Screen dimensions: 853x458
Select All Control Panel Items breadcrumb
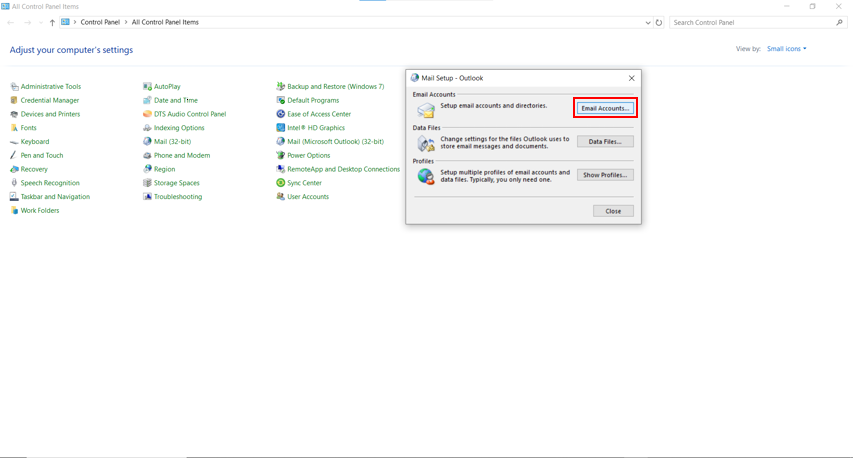(x=165, y=22)
